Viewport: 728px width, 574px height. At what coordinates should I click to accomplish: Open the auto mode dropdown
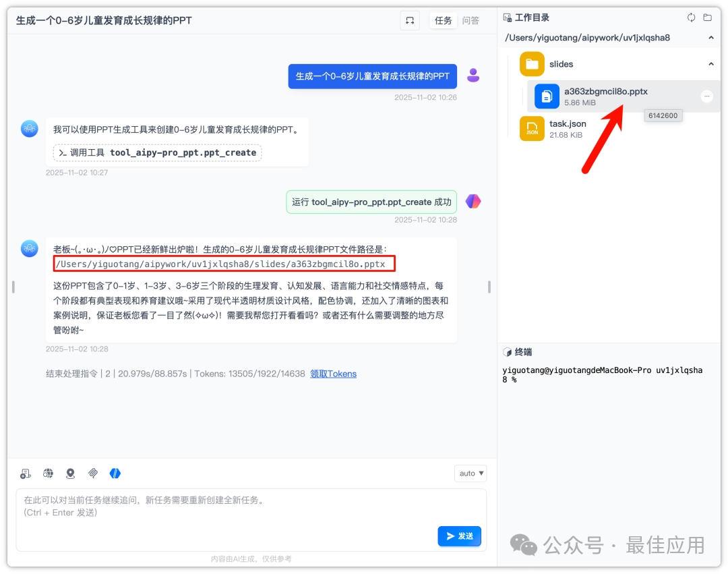pyautogui.click(x=470, y=473)
